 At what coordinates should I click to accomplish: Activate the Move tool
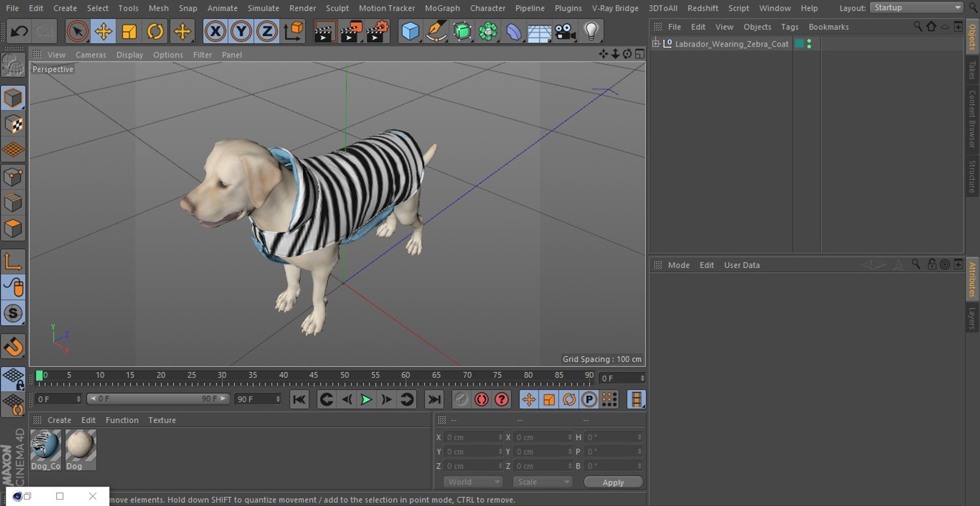[x=103, y=32]
